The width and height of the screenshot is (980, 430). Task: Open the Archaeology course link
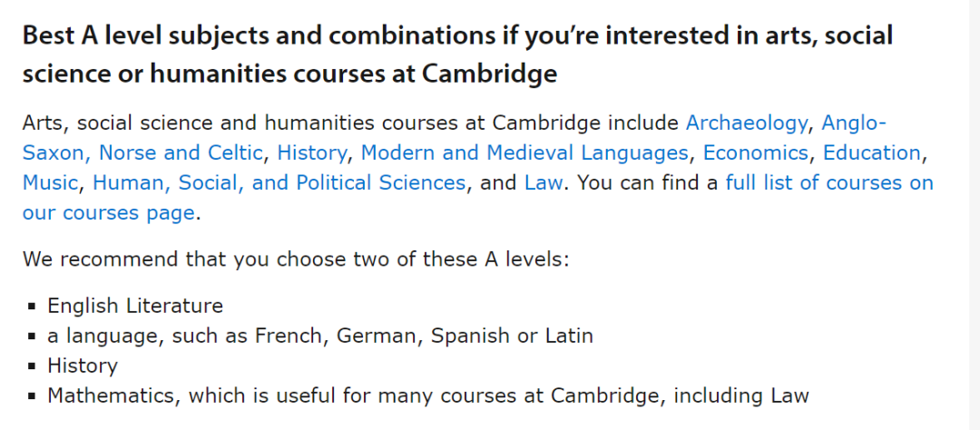[746, 122]
